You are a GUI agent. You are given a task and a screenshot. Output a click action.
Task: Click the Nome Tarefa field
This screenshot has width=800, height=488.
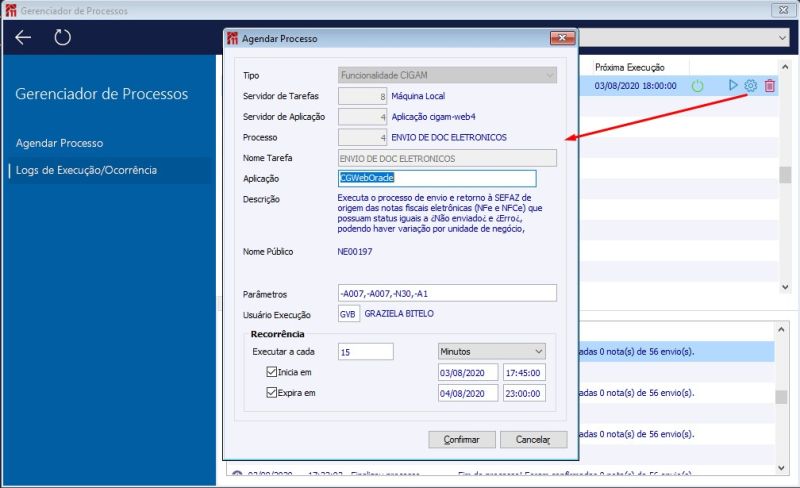pos(447,158)
